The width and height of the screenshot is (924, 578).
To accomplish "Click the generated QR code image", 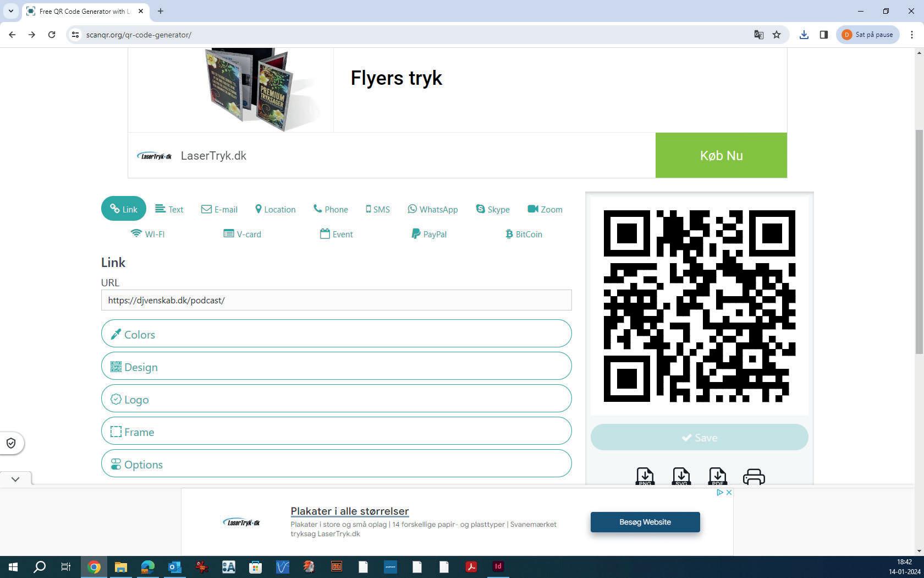I will [x=699, y=306].
